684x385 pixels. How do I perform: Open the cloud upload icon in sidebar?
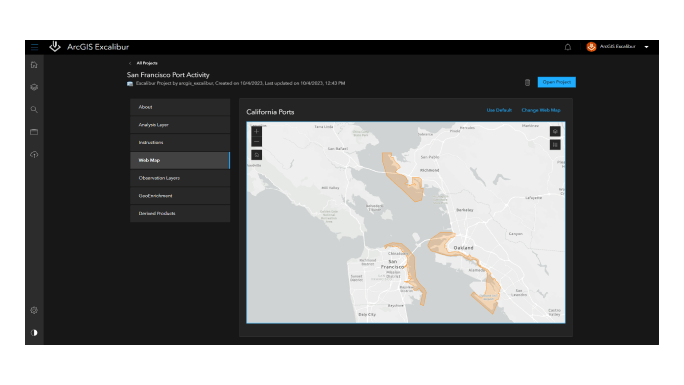point(34,154)
